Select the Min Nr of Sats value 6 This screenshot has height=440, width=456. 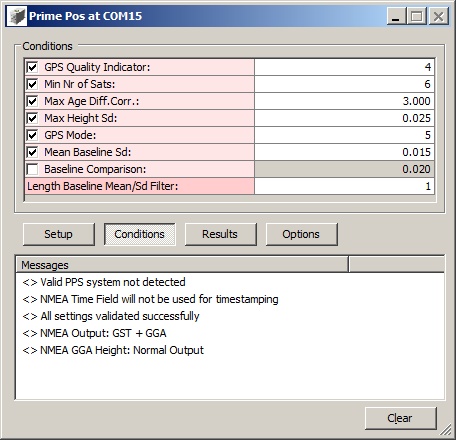(x=344, y=84)
